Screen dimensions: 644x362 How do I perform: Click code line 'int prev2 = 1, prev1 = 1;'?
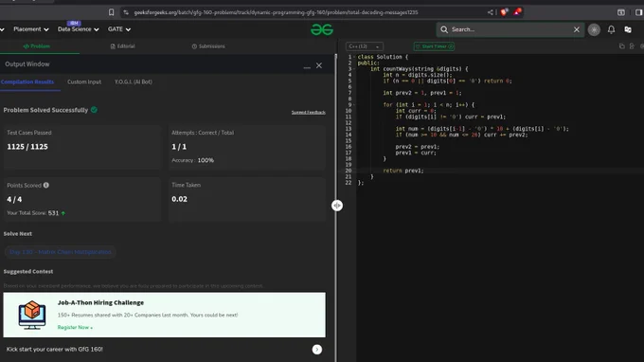coord(422,93)
